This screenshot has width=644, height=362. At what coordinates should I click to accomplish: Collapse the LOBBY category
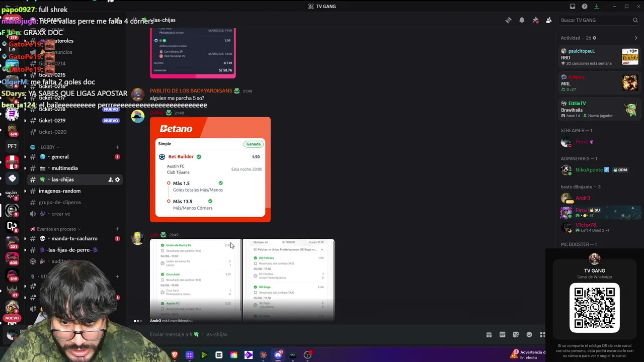45,147
